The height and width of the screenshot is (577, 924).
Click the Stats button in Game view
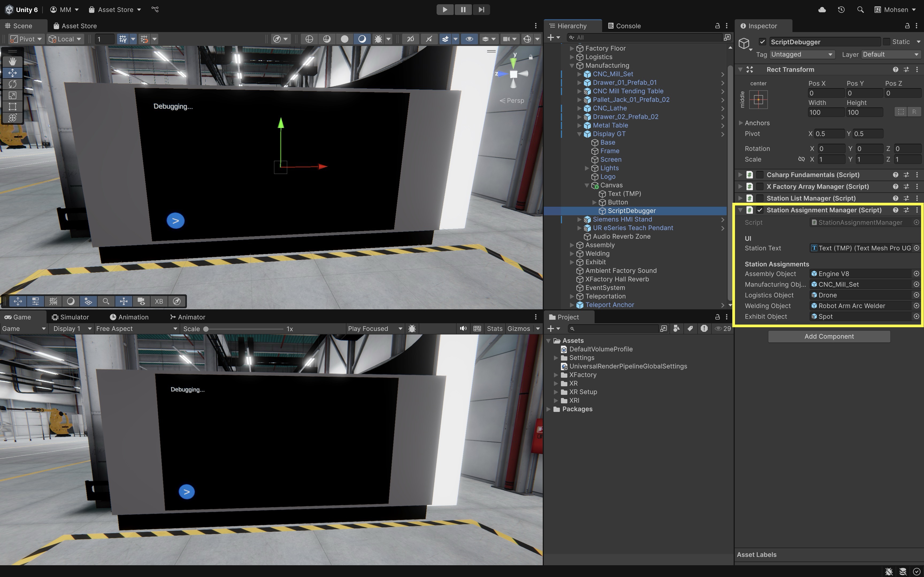tap(494, 329)
